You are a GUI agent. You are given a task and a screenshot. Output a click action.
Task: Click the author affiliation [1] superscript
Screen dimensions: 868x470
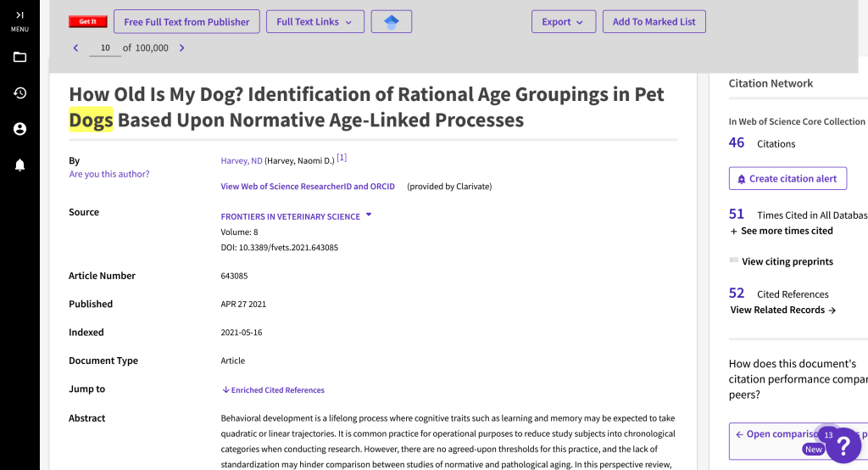coord(342,158)
